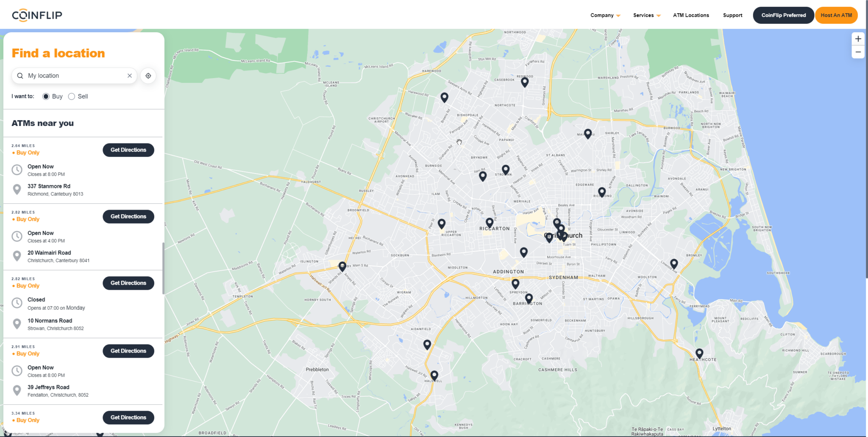Zoom in on the map
Screen dimensions: 868x437
858,39
